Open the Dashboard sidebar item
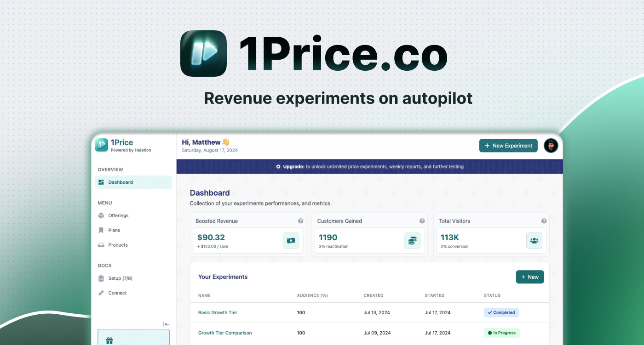 (134, 182)
